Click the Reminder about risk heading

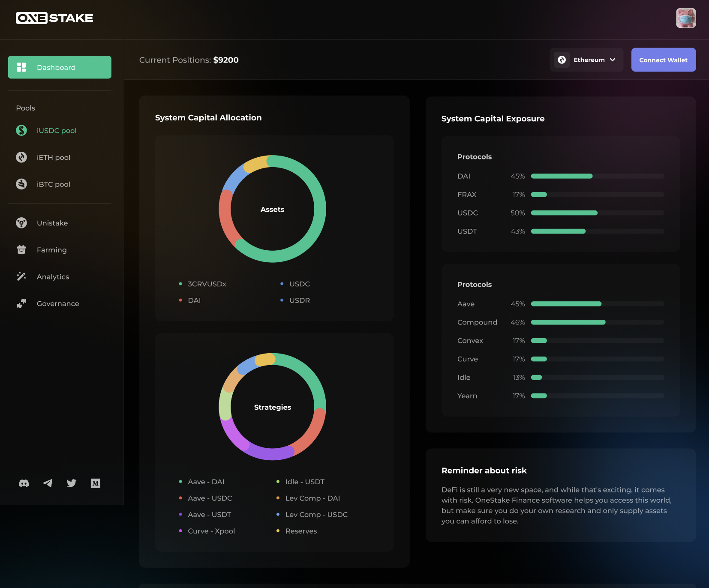click(x=484, y=471)
